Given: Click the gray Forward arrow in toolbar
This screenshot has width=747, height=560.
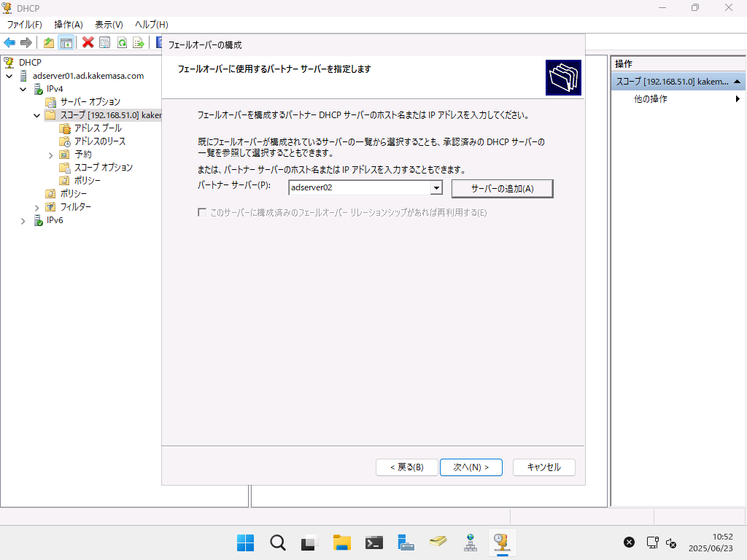Looking at the screenshot, I should click(26, 43).
